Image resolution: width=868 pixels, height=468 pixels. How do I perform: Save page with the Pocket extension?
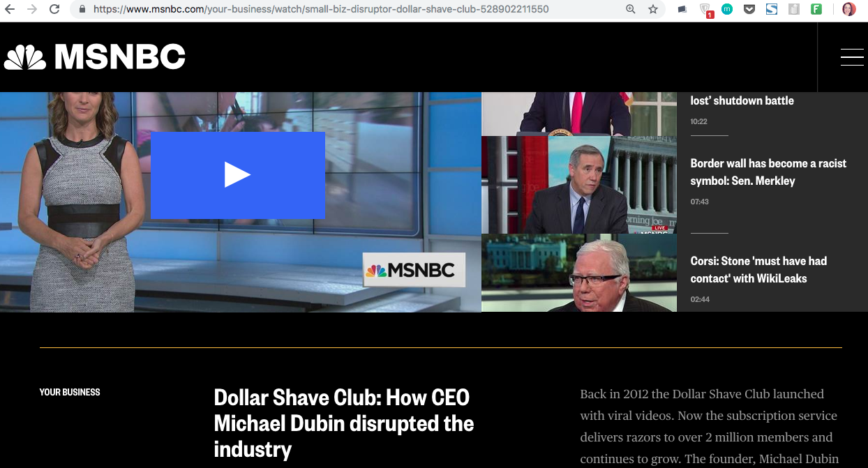coord(749,10)
